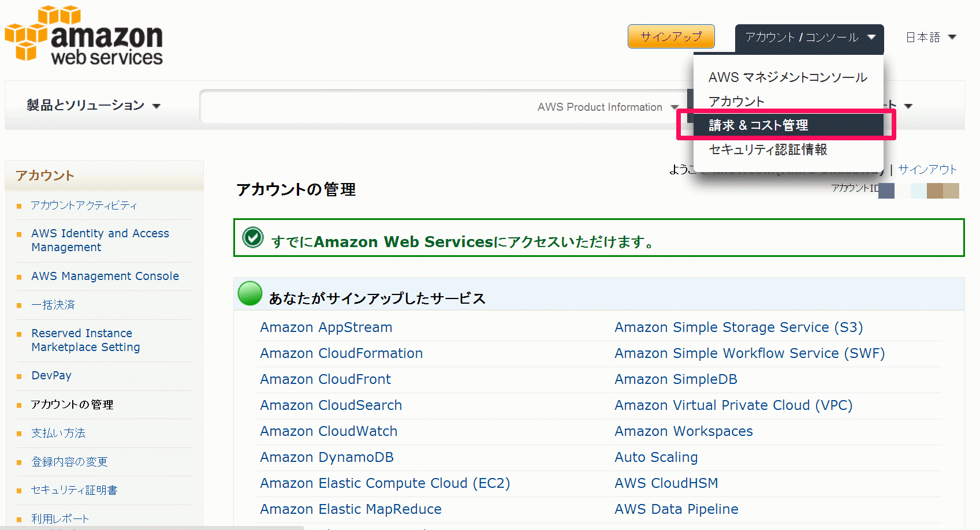This screenshot has width=980, height=530.
Task: Click the サインアウト link
Action: (927, 169)
